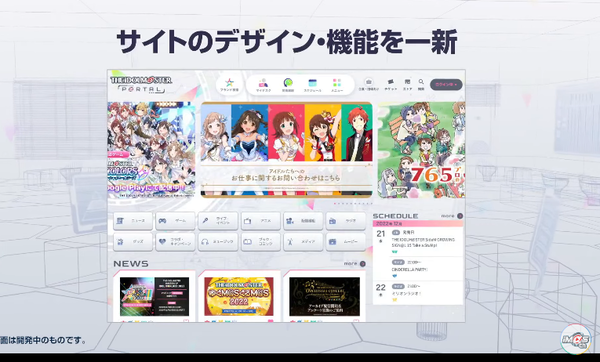This screenshot has height=362, width=600.
Task: Open the Schedule calendar icon in header
Action: [312, 85]
